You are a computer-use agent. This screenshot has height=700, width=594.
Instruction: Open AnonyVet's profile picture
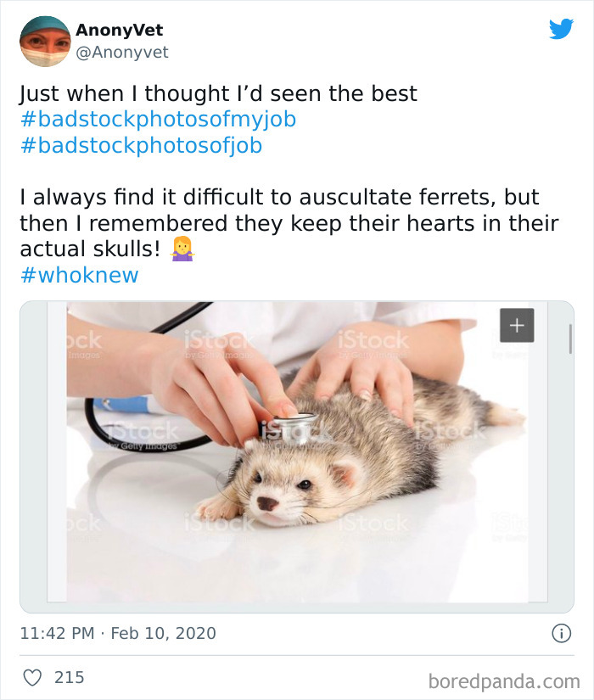tap(44, 40)
